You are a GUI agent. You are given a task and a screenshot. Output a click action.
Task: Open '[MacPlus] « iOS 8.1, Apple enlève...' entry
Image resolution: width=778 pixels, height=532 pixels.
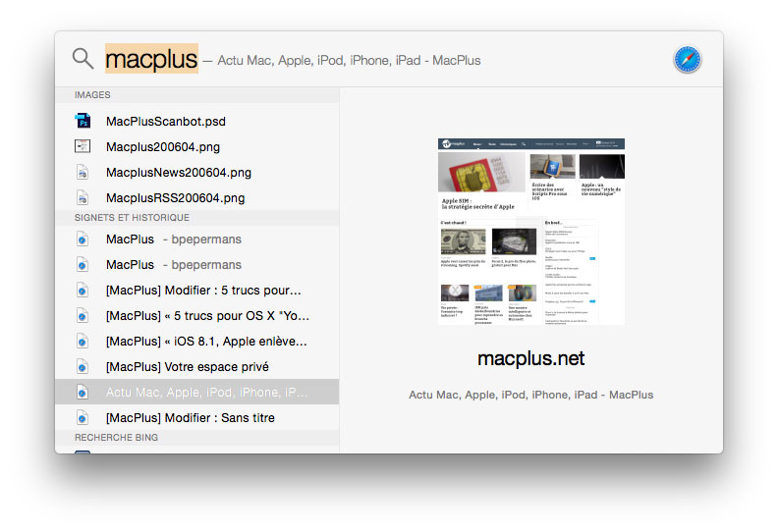click(197, 342)
